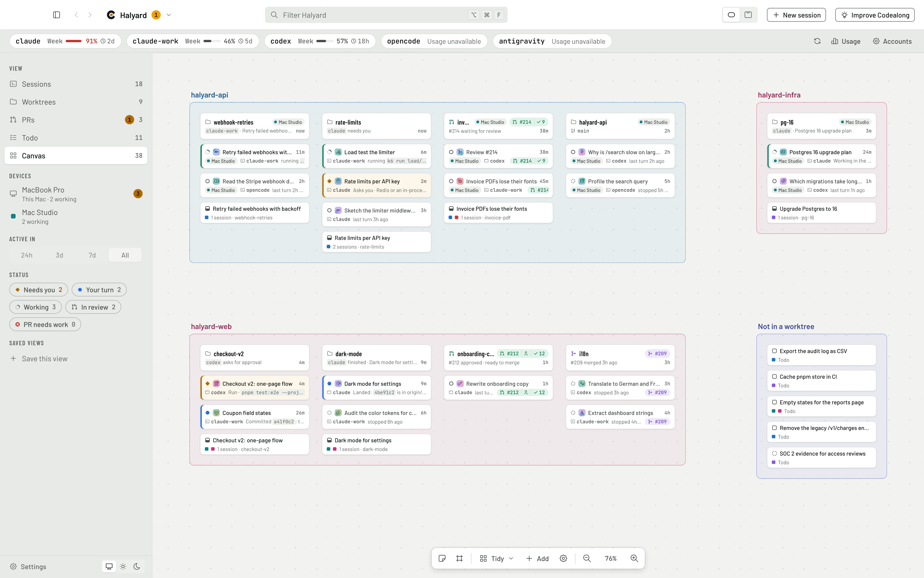Switch to light theme sun icon
The width and height of the screenshot is (924, 578).
click(123, 566)
